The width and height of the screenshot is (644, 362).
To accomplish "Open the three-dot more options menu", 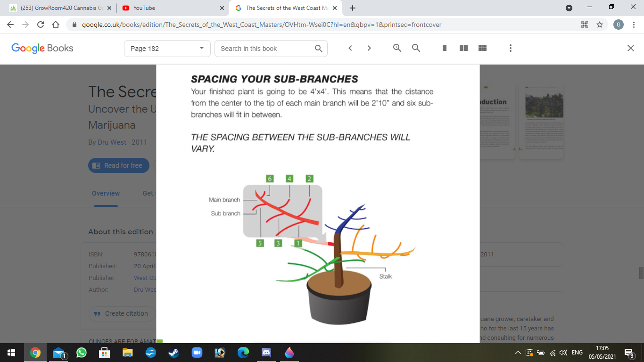I will [x=510, y=48].
